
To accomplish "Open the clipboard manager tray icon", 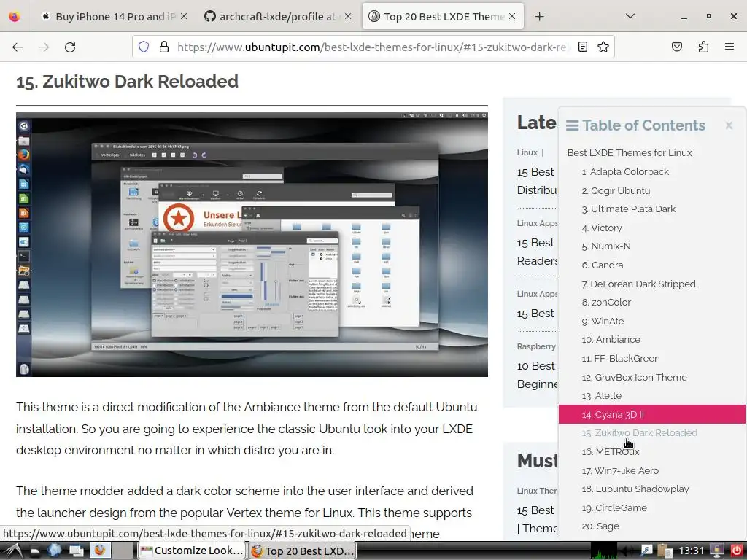I will pos(665,551).
